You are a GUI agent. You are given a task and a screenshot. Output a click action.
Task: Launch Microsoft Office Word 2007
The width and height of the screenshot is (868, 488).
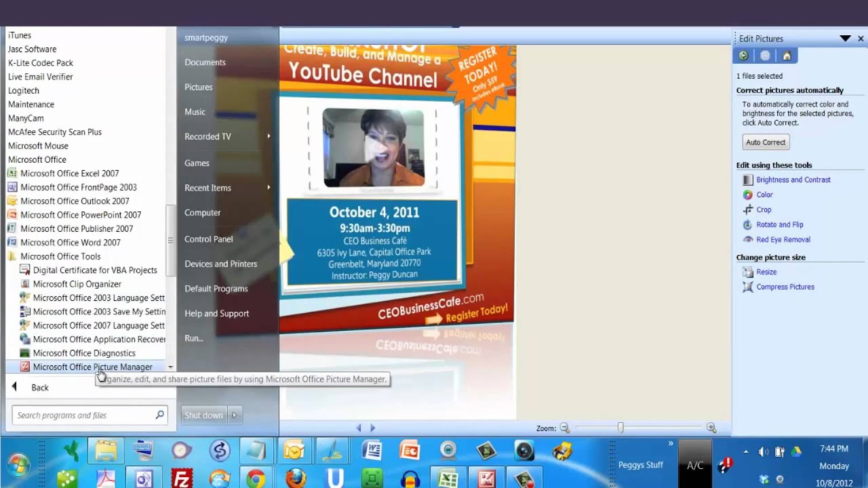tap(64, 243)
